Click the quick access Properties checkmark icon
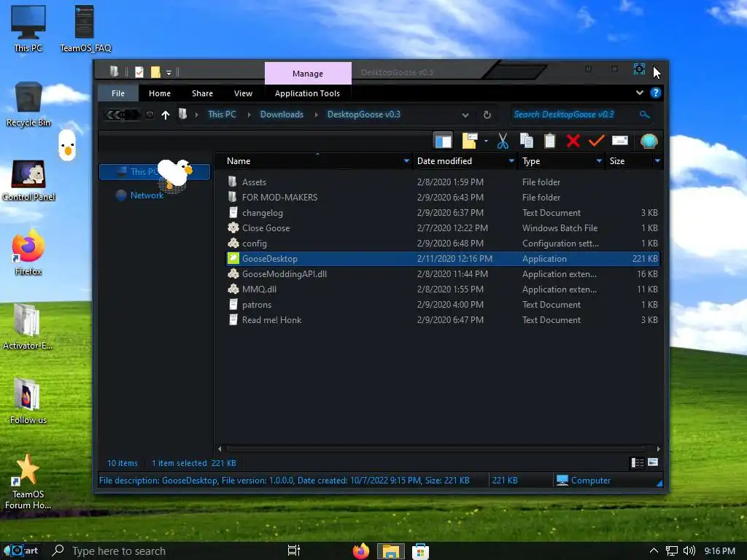Viewport: 747px width, 560px height. pos(139,72)
